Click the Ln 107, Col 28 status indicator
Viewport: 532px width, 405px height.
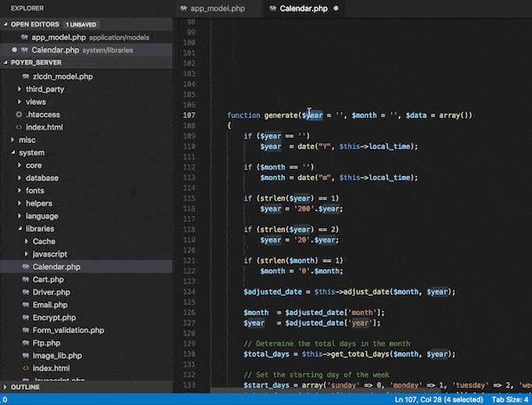click(439, 400)
